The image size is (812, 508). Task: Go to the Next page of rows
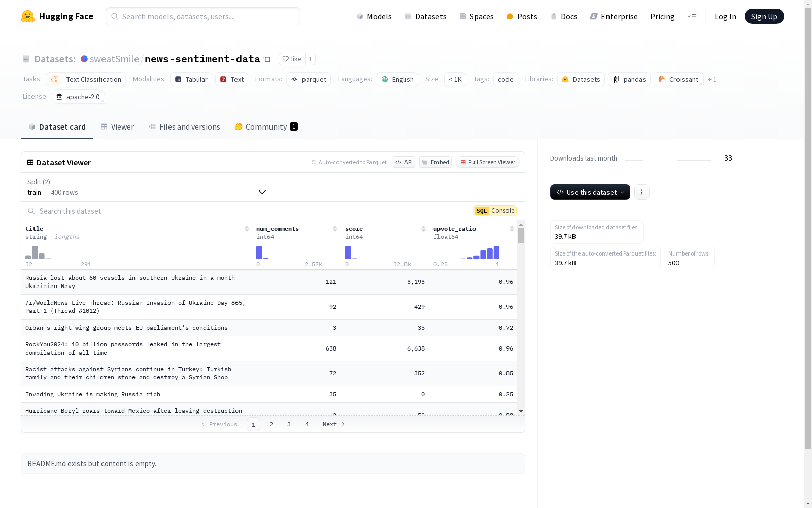pos(334,424)
